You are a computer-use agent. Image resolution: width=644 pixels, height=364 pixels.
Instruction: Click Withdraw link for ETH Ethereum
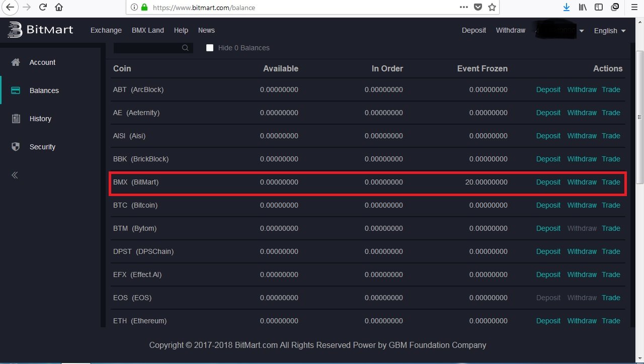[582, 321]
